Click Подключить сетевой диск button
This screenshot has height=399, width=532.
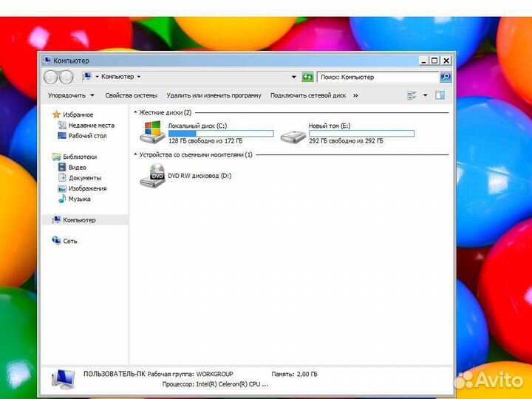308,95
